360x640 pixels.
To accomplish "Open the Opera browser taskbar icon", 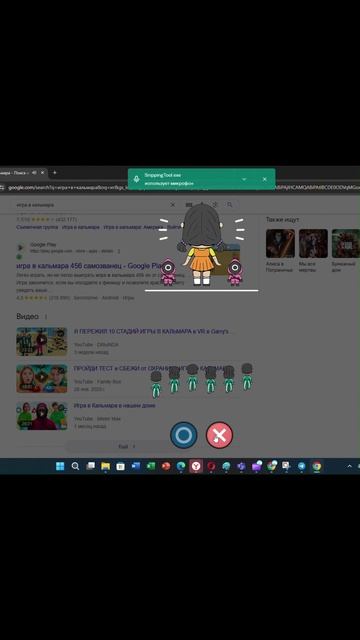I will click(211, 466).
